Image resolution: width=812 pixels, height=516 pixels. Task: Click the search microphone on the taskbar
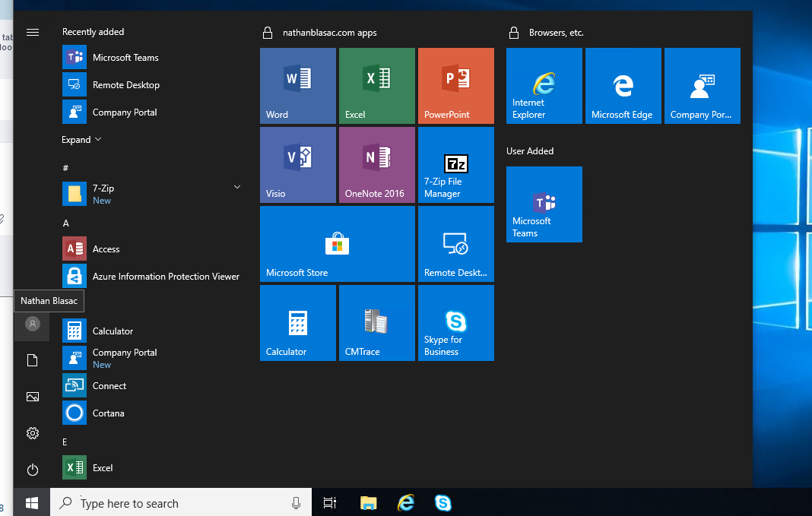pos(296,502)
